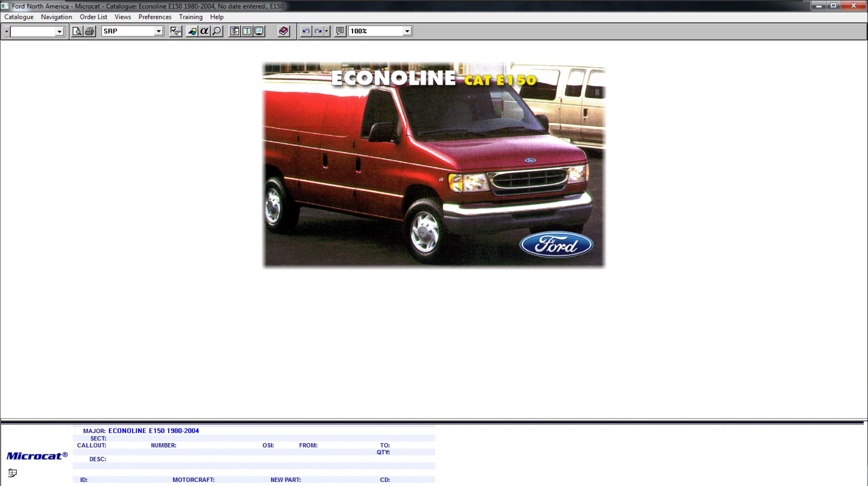Expand the history arrow dropdown beside redo
Image resolution: width=868 pixels, height=486 pixels.
pyautogui.click(x=326, y=31)
